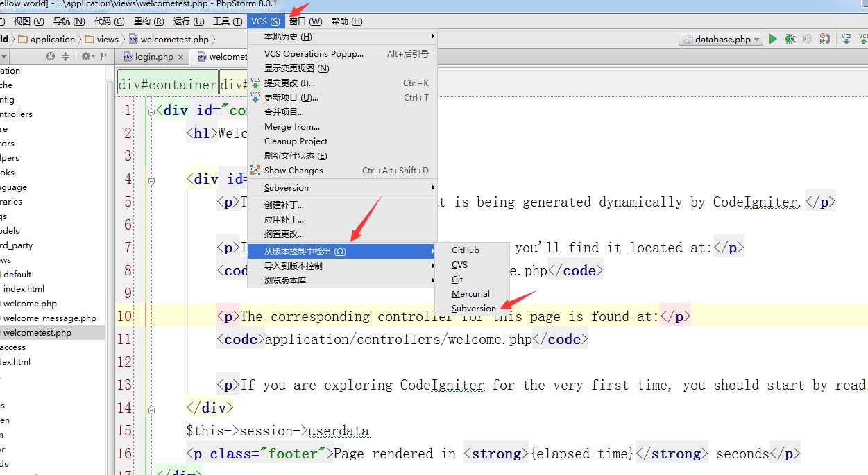Close the login.php tab
This screenshot has width=868, height=475.
[x=180, y=58]
